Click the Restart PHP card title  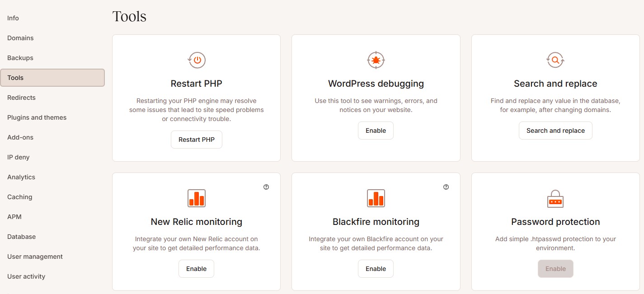pos(197,84)
